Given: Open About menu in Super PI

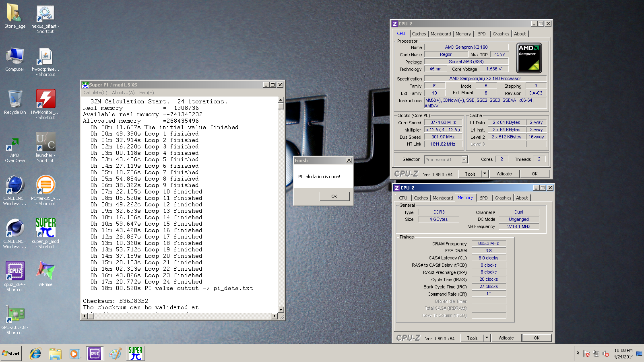Looking at the screenshot, I should click(123, 93).
